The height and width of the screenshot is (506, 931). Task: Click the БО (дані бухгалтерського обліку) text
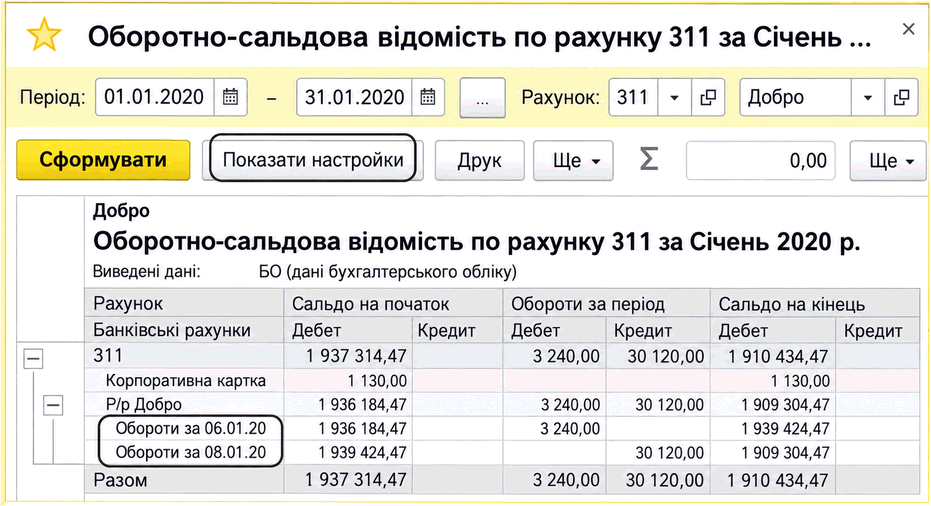(x=388, y=272)
